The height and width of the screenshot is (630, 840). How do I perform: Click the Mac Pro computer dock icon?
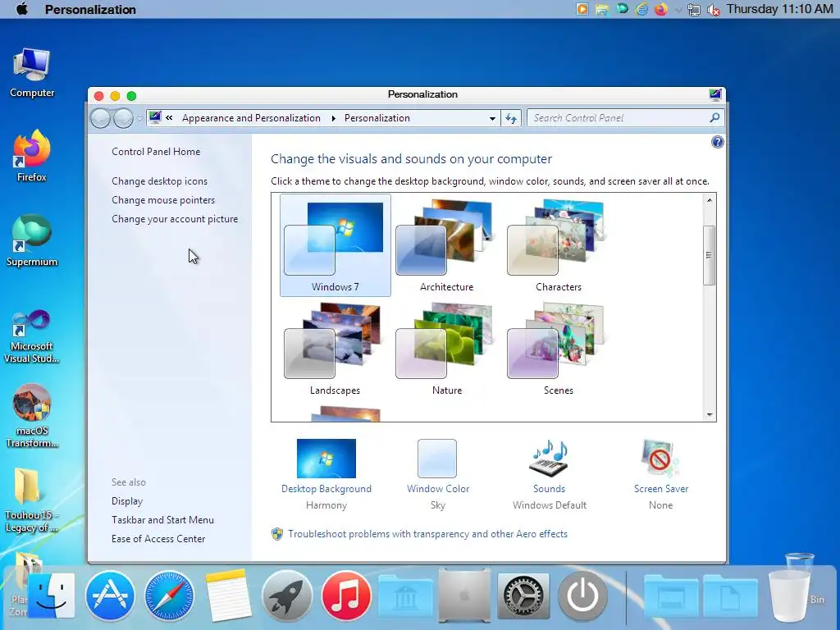[464, 596]
